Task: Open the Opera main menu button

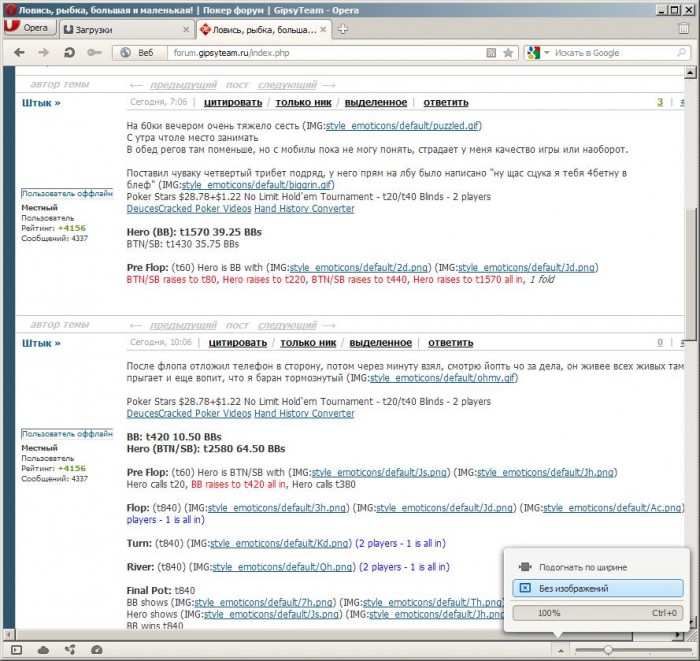Action: 30,28
